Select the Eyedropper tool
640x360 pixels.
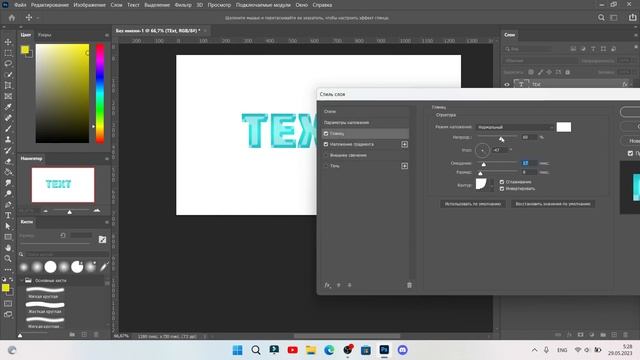pyautogui.click(x=8, y=107)
